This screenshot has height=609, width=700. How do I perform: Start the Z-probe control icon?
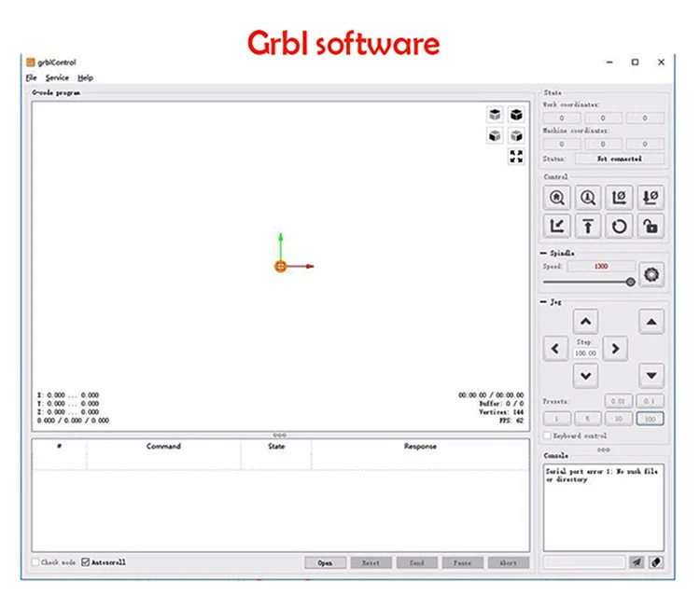point(588,197)
